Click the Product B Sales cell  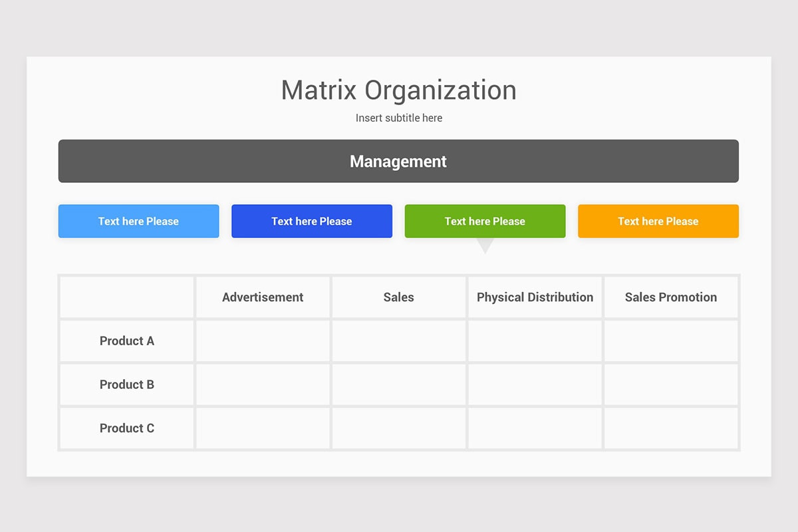pyautogui.click(x=399, y=384)
